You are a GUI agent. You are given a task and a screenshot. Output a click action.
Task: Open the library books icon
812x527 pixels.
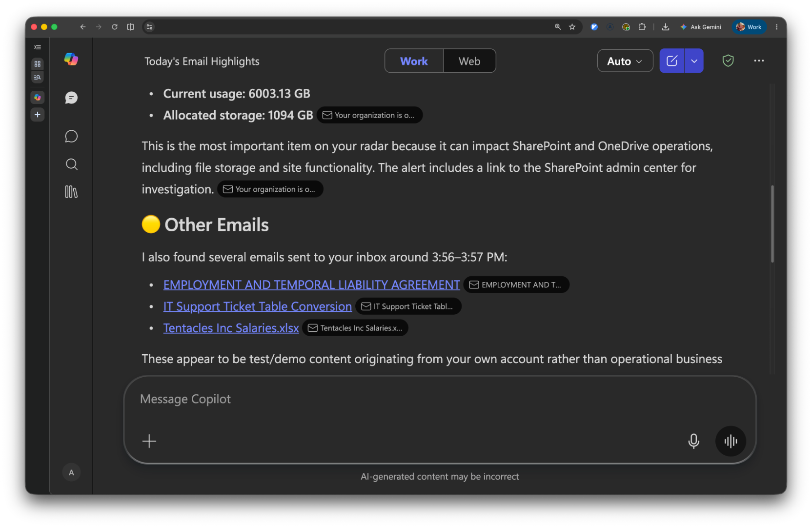[x=71, y=192]
